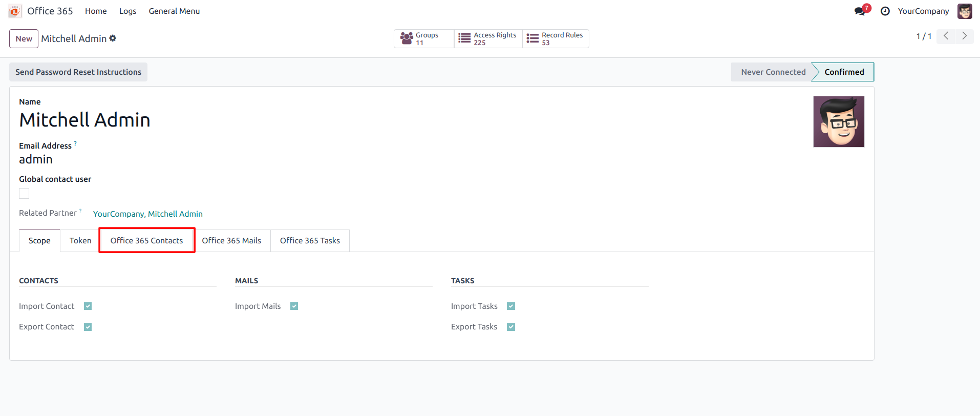Image resolution: width=980 pixels, height=416 pixels.
Task: Click the New button
Action: point(24,38)
